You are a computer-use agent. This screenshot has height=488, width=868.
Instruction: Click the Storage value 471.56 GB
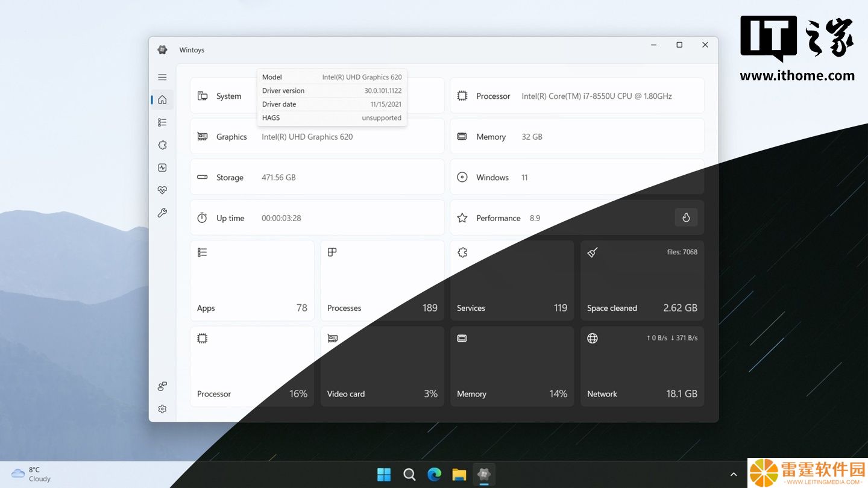(x=278, y=177)
